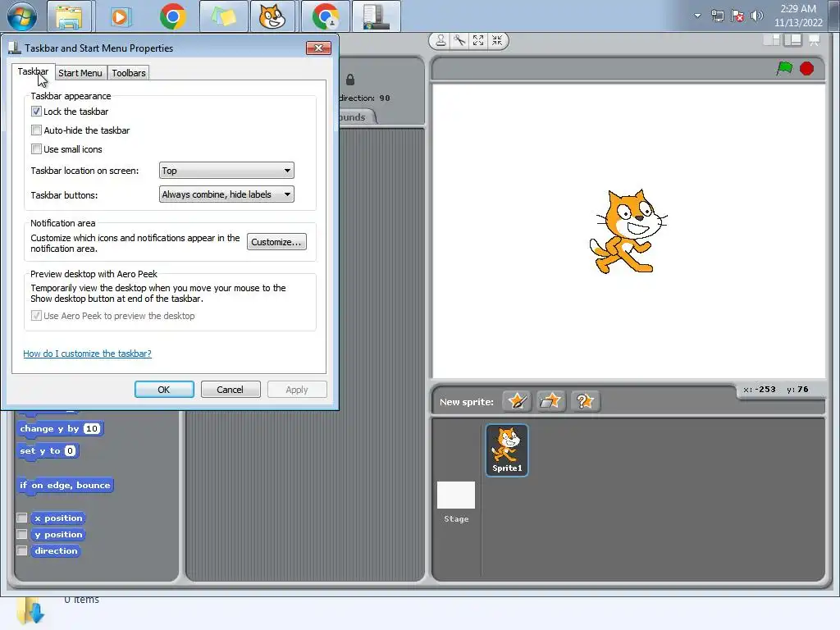840x630 pixels.
Task: Choose new sprite from file
Action: point(550,400)
